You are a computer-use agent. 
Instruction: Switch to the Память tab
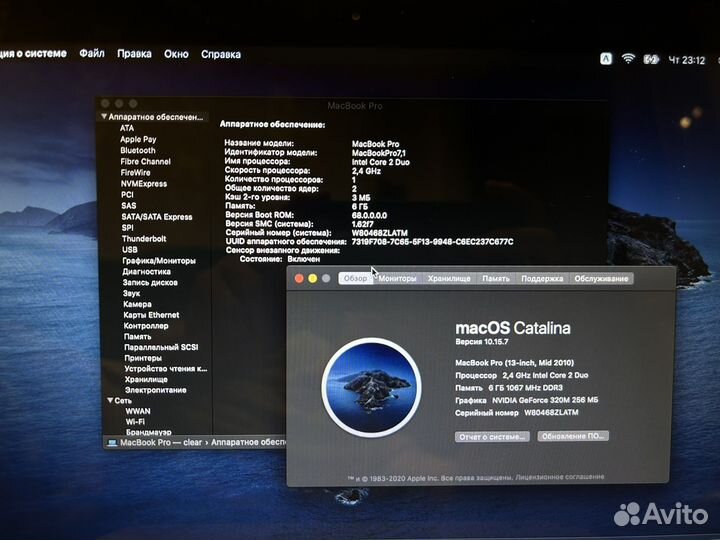coord(496,278)
